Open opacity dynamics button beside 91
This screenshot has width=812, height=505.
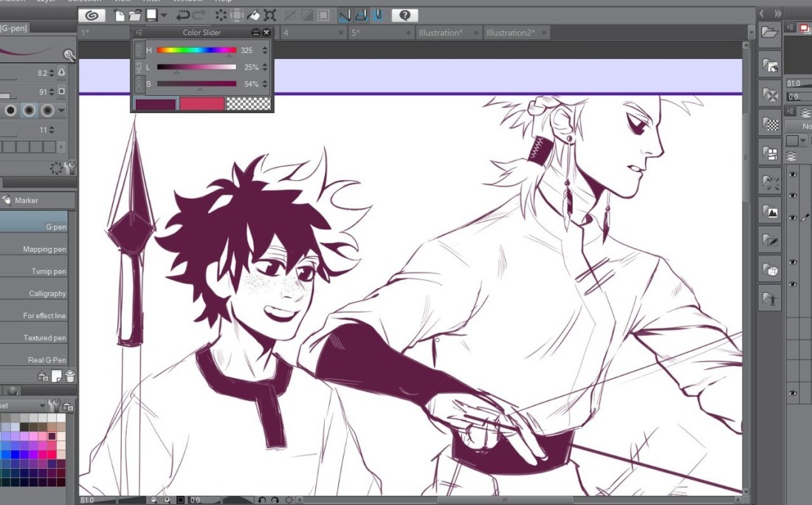tap(61, 92)
